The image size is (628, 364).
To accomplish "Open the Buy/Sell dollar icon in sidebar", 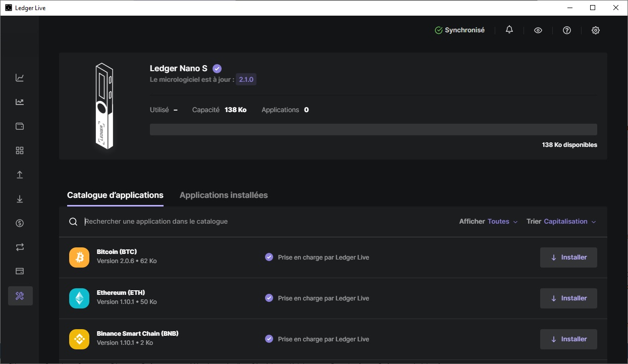I will [x=20, y=223].
